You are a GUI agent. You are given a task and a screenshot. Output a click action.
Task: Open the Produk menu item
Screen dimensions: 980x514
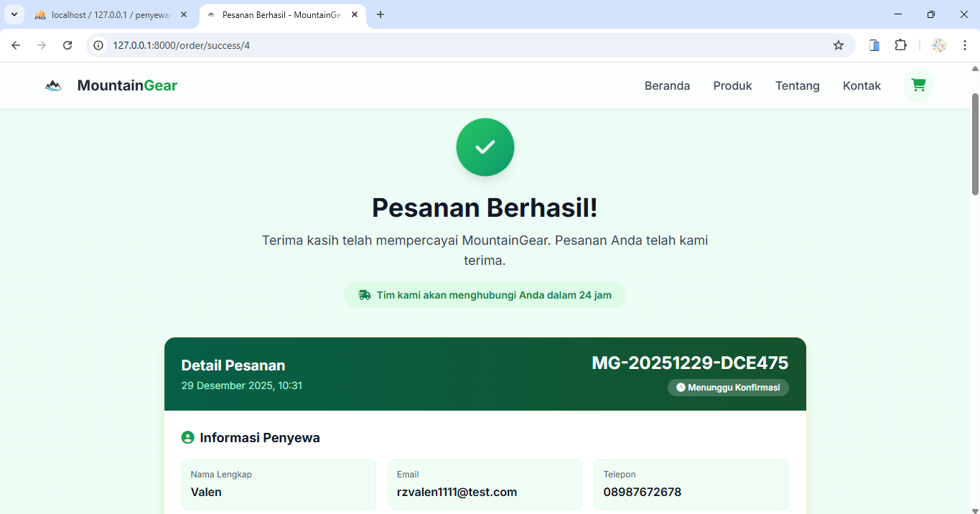(732, 85)
